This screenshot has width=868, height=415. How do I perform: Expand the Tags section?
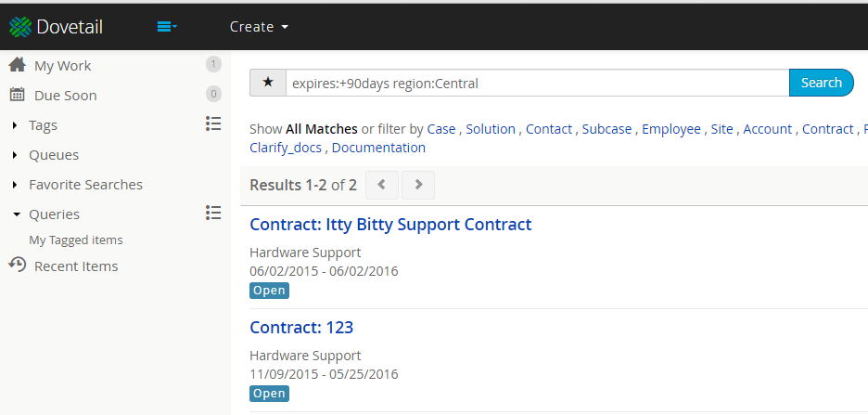coord(15,125)
